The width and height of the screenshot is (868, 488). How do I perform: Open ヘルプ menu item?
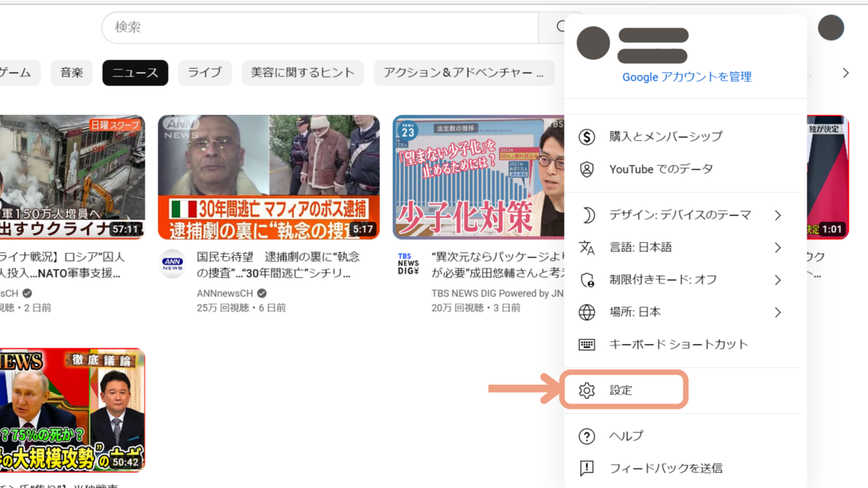click(685, 436)
